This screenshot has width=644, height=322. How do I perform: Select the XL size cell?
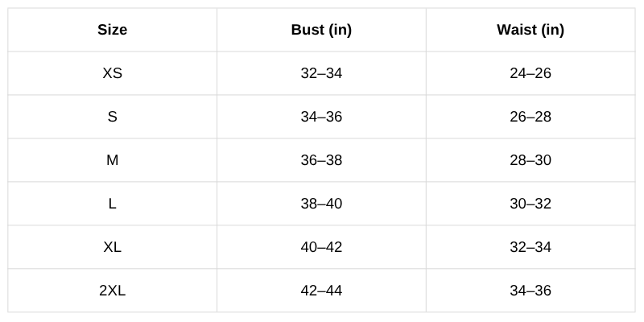(113, 247)
